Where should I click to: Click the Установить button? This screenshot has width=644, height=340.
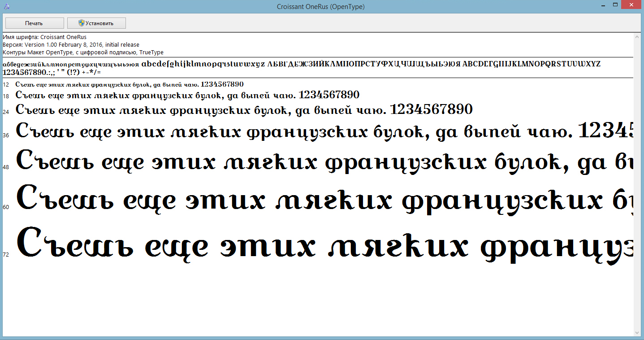click(96, 23)
